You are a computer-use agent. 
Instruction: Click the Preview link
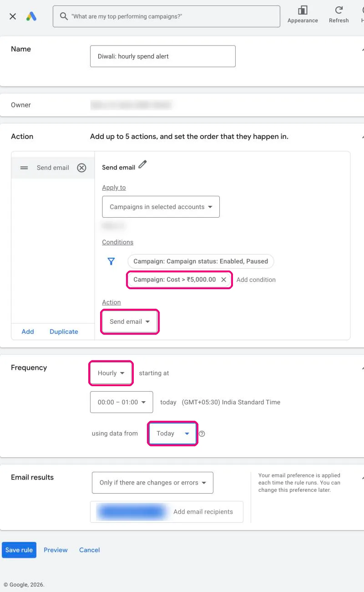pos(56,550)
